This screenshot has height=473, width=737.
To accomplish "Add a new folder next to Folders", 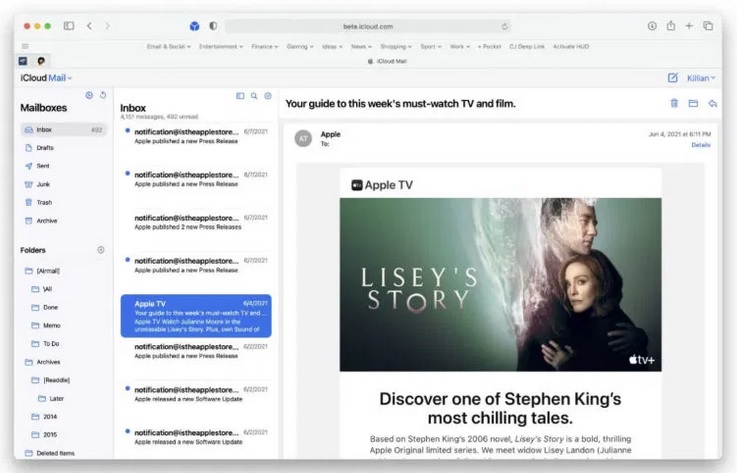I will click(x=101, y=250).
